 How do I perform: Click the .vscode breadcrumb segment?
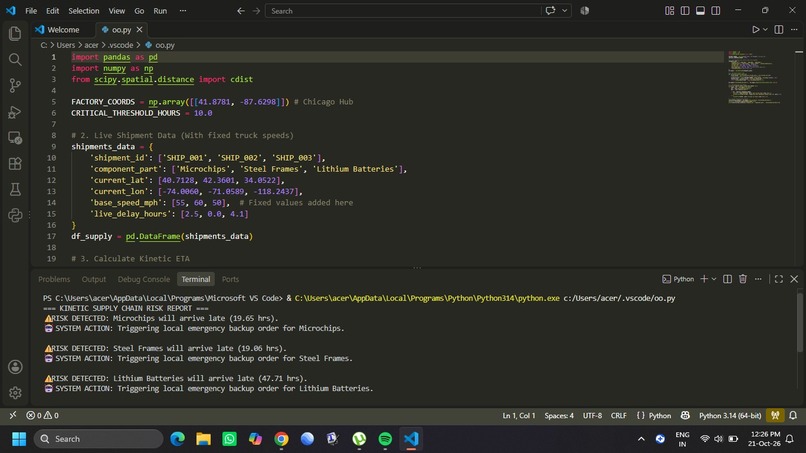[x=121, y=45]
